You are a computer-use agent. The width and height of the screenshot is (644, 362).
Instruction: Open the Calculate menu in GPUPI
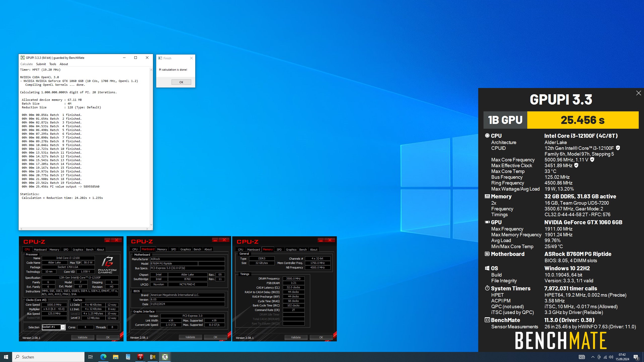26,64
